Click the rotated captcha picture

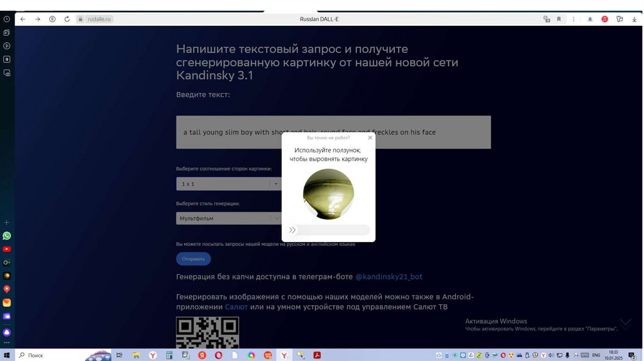pyautogui.click(x=328, y=194)
